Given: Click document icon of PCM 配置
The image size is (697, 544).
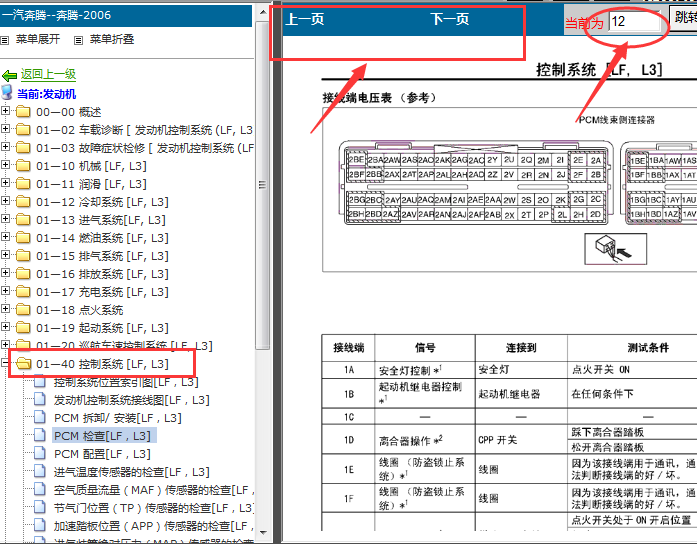Looking at the screenshot, I should coord(40,453).
